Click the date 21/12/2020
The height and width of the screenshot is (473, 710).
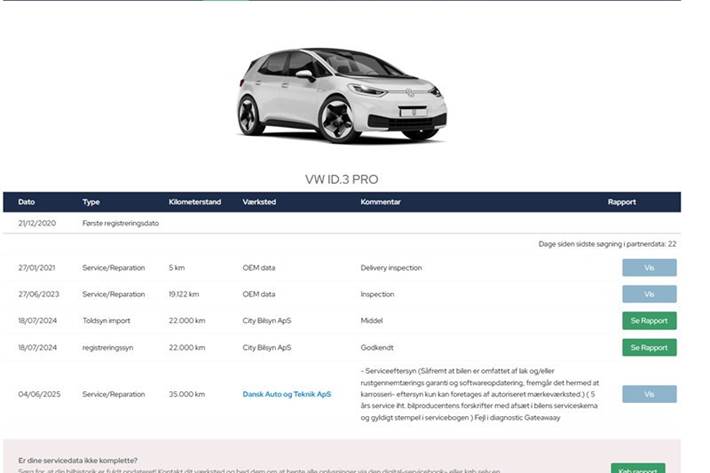click(x=37, y=223)
